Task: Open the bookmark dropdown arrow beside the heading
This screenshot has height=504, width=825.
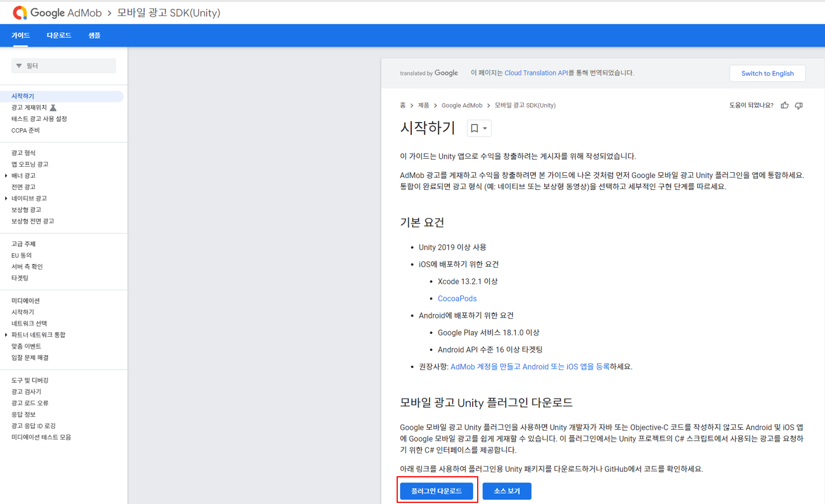Action: (485, 129)
